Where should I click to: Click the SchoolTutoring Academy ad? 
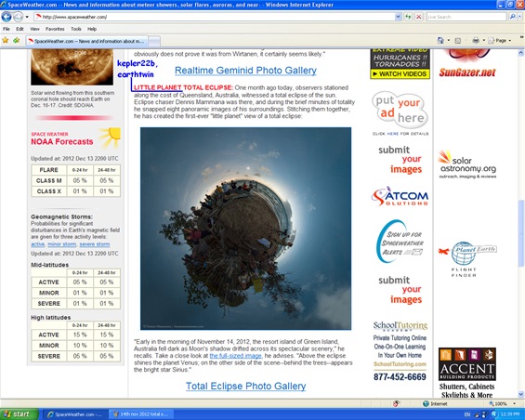pos(400,350)
